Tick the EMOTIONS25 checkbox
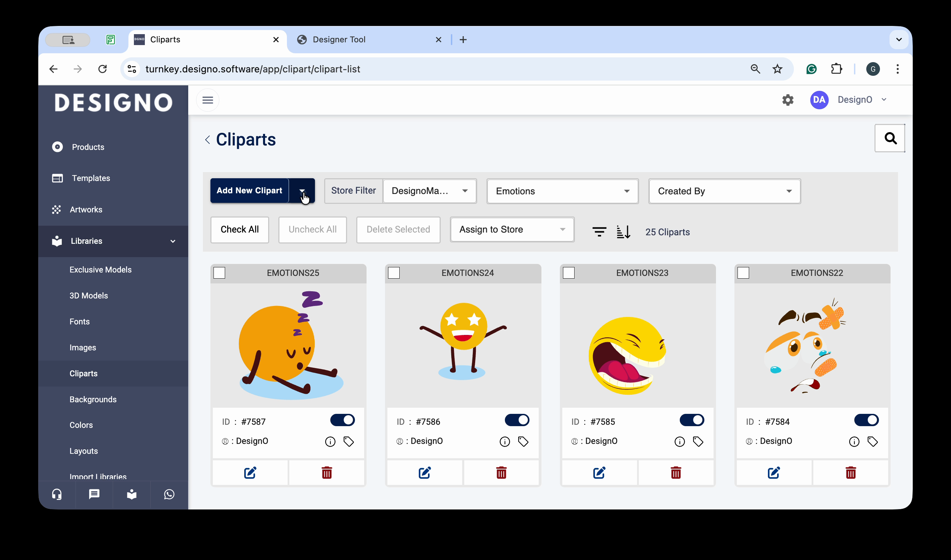 point(219,273)
